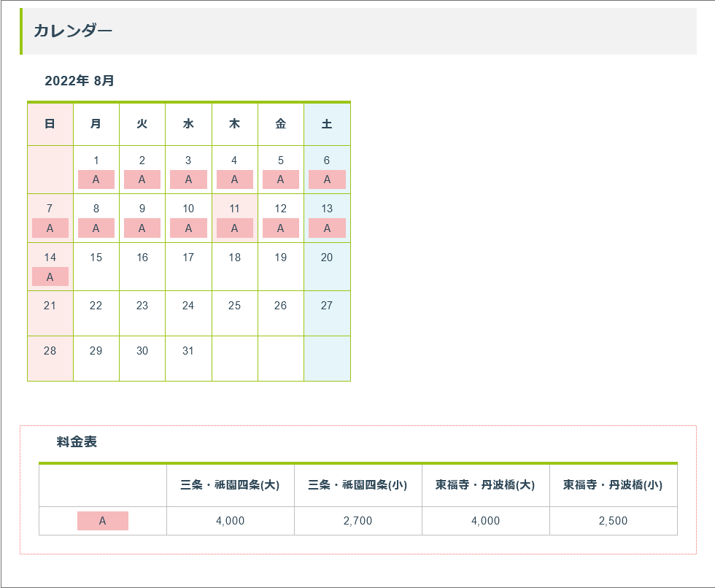Click the 2022年 8月 month label

click(x=80, y=80)
